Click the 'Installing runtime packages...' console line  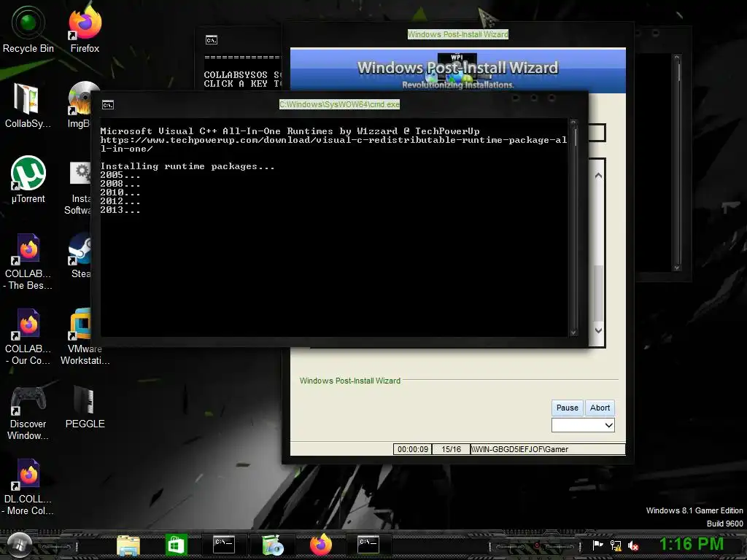click(187, 166)
